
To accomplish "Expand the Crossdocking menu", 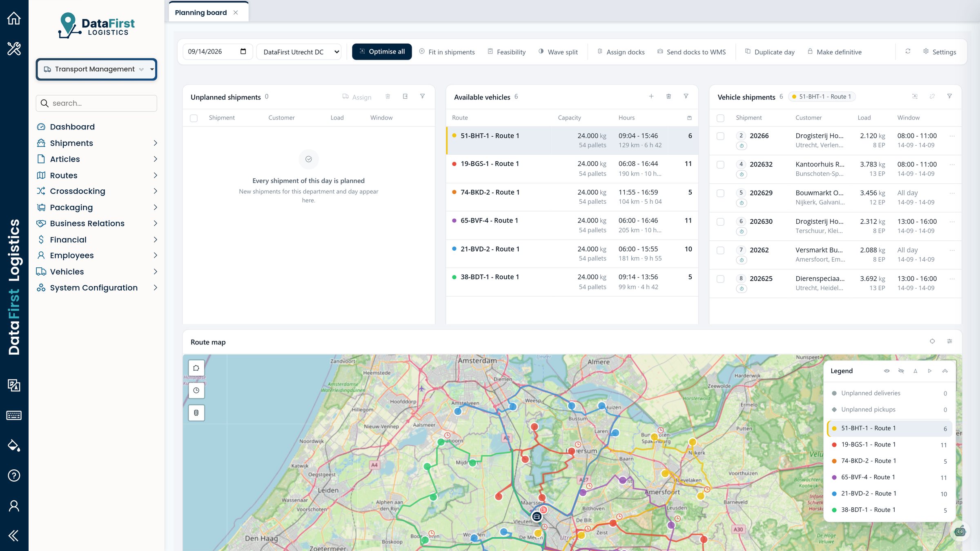I will 97,191.
